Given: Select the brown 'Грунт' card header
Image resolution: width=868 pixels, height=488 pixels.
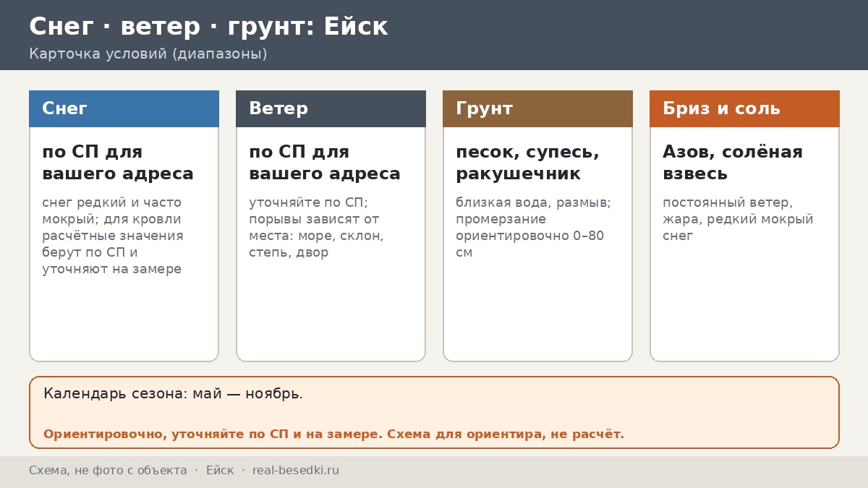Looking at the screenshot, I should 537,108.
